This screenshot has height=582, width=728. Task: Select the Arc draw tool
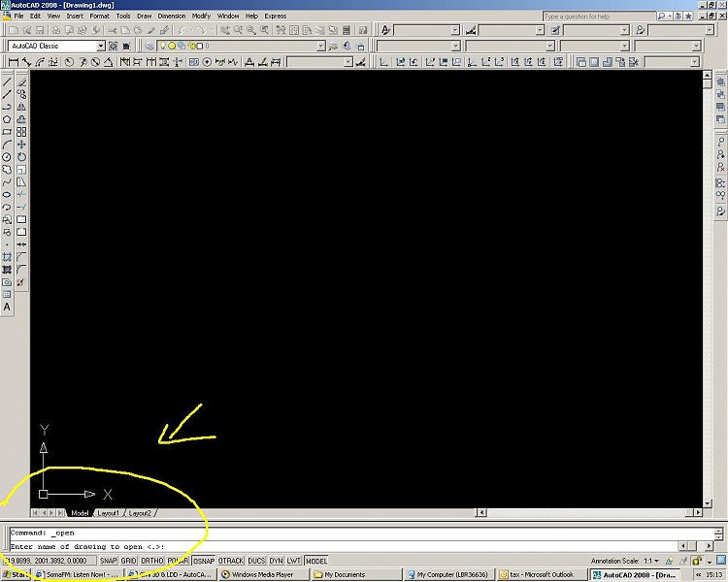pyautogui.click(x=7, y=145)
